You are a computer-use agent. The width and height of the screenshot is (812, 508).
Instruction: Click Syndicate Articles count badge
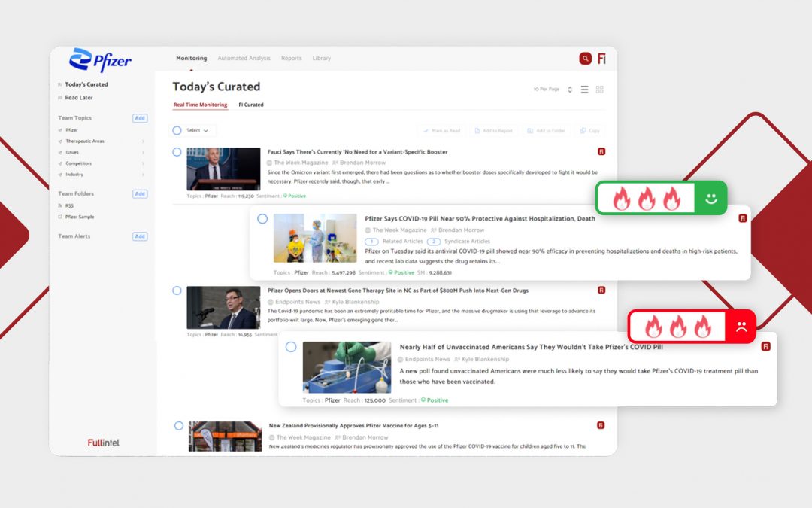[434, 241]
